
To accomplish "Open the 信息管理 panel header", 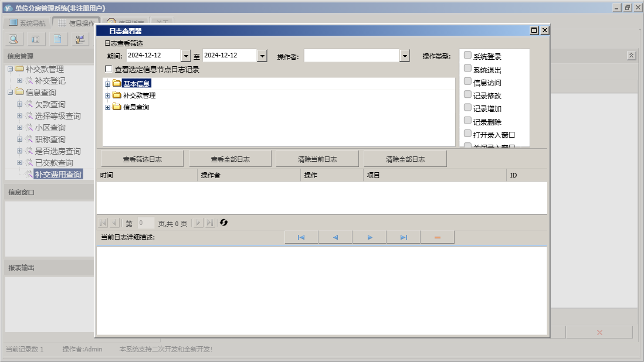I will click(x=49, y=56).
